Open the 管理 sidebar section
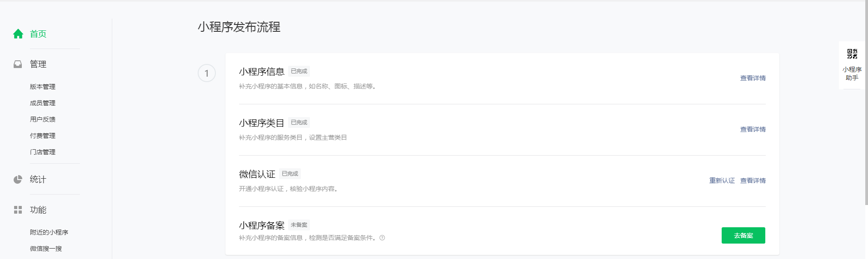868x259 pixels. click(38, 64)
